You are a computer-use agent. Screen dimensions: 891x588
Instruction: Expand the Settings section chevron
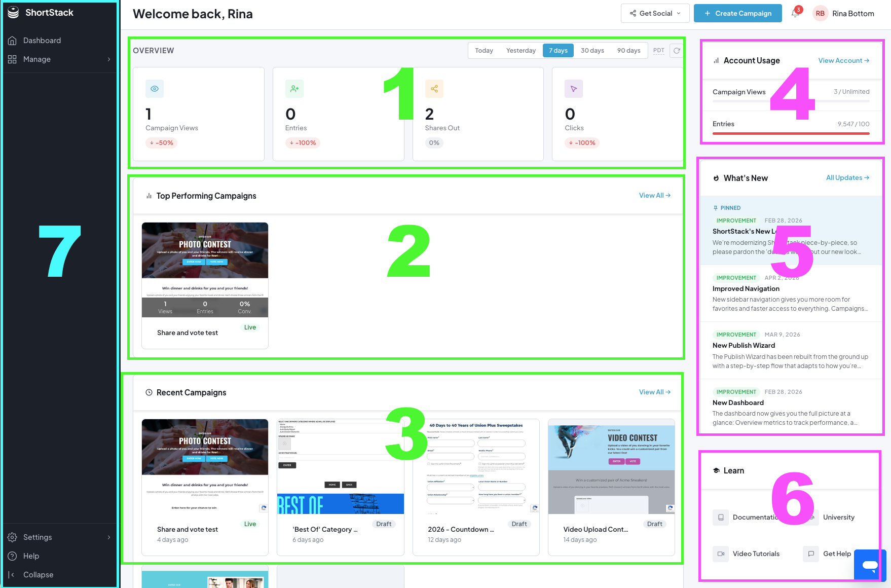108,537
